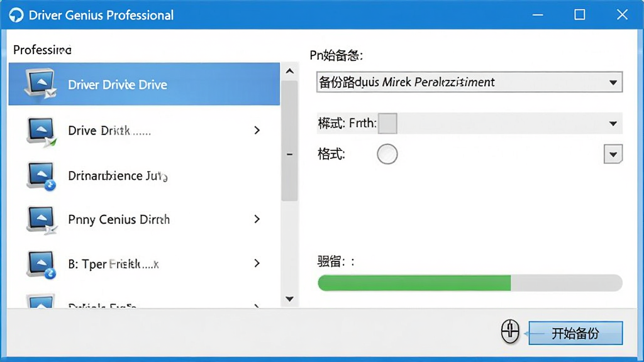Click the monitor icon beside Drinarbience Juty
This screenshot has width=644, height=362.
click(41, 176)
